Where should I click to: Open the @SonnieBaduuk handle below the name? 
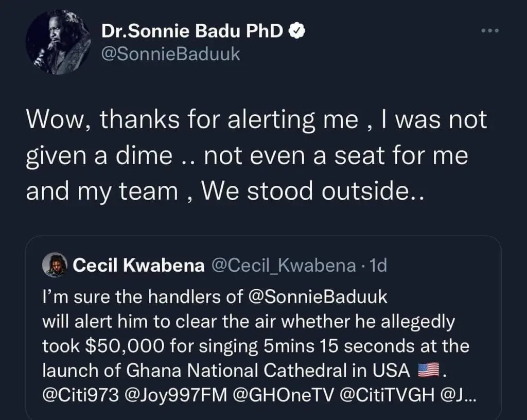tap(170, 54)
